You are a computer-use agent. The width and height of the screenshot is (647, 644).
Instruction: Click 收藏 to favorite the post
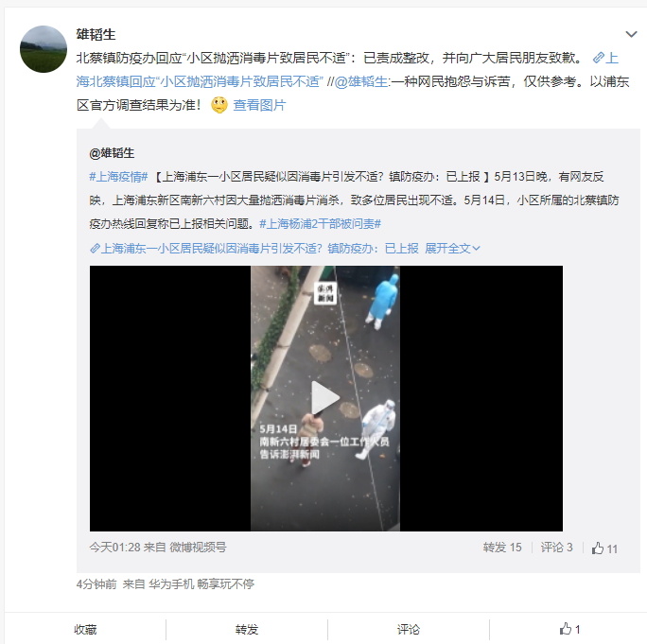pos(85,629)
